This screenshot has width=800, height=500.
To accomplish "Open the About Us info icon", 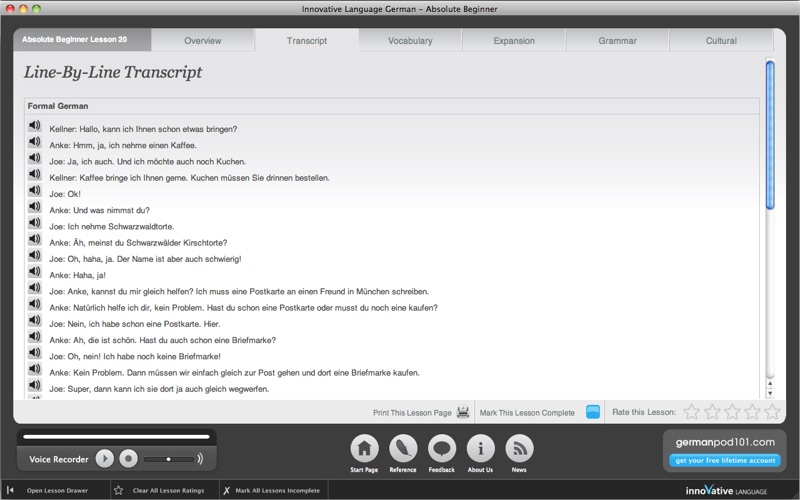I will (x=481, y=449).
